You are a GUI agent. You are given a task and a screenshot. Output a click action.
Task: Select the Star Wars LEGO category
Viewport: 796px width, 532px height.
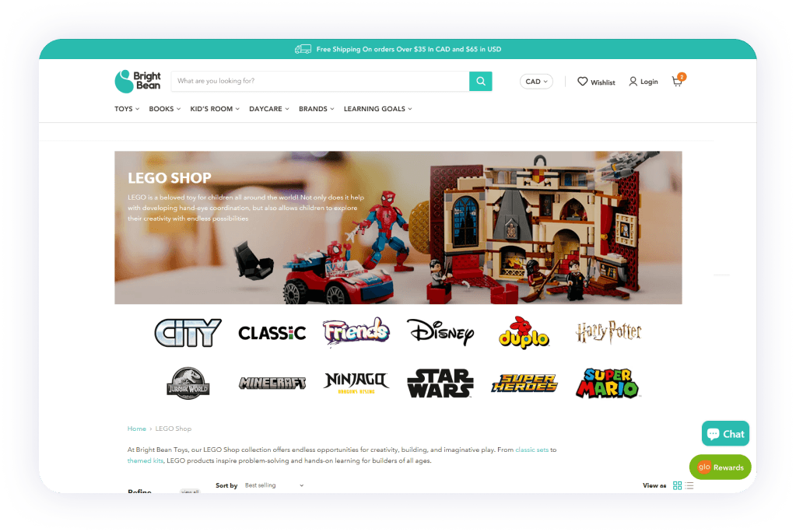440,382
